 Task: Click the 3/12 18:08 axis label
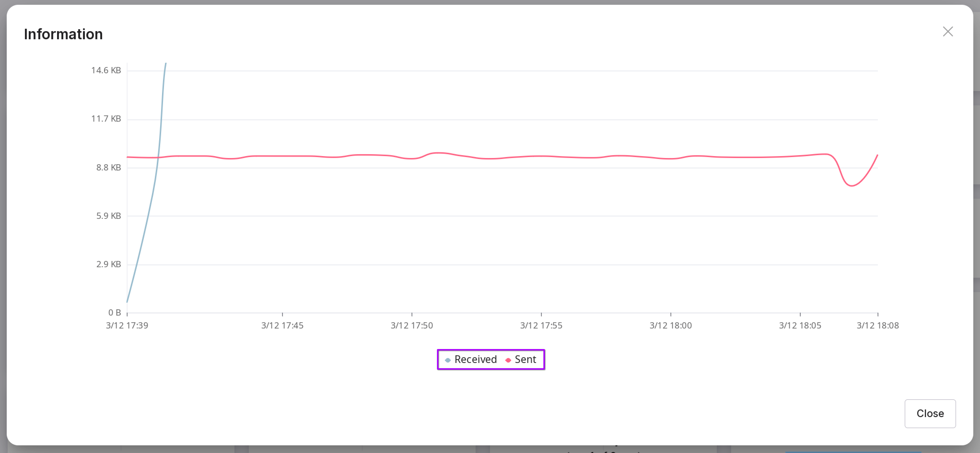click(877, 325)
